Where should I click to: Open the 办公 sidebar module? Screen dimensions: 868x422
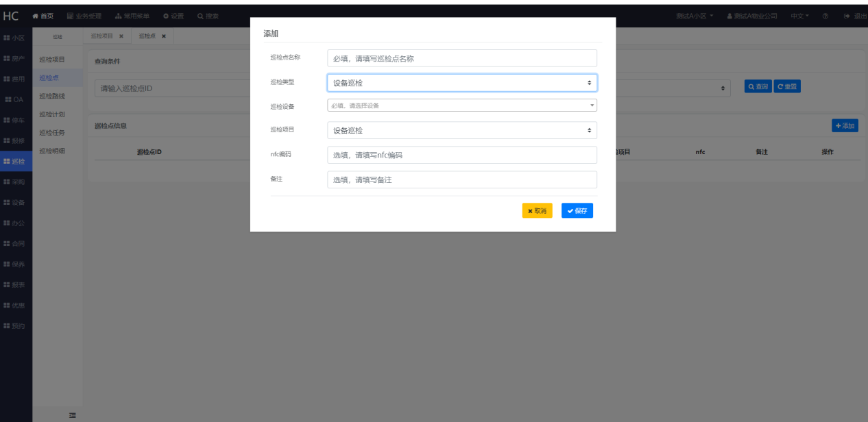[15, 223]
